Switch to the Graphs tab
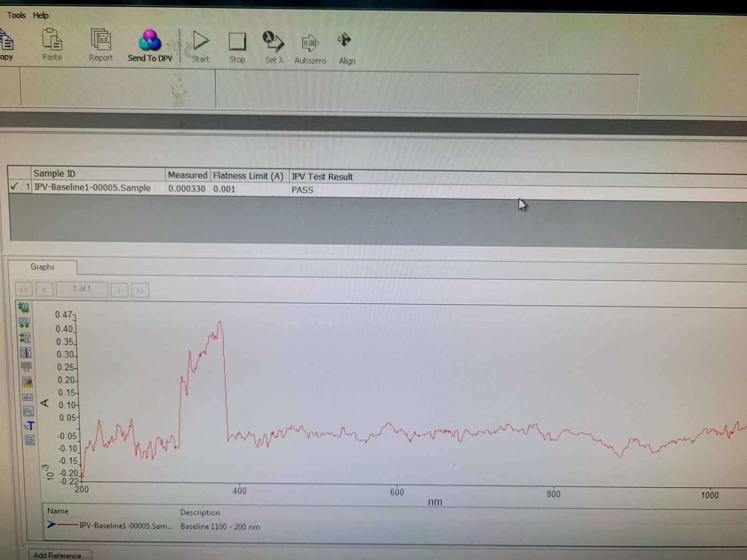 click(x=42, y=267)
